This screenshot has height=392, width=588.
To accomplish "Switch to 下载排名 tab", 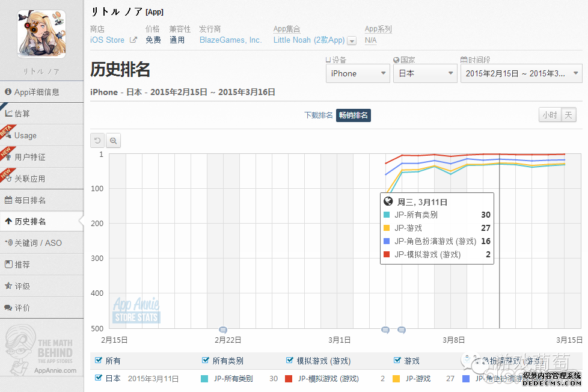I will (x=318, y=115).
